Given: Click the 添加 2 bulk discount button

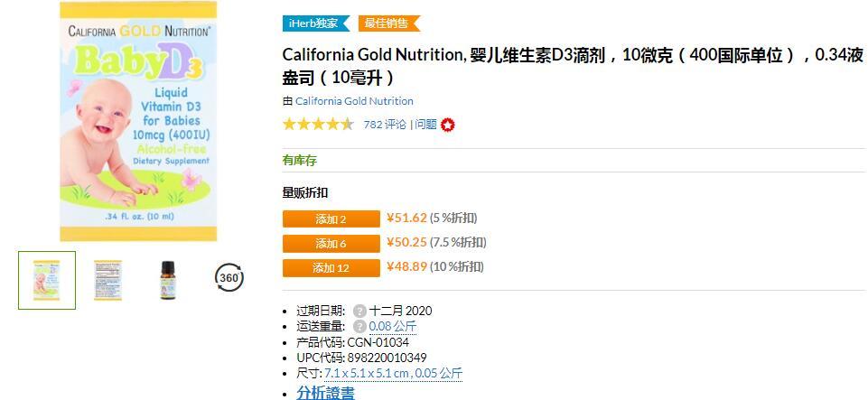Looking at the screenshot, I should (331, 219).
